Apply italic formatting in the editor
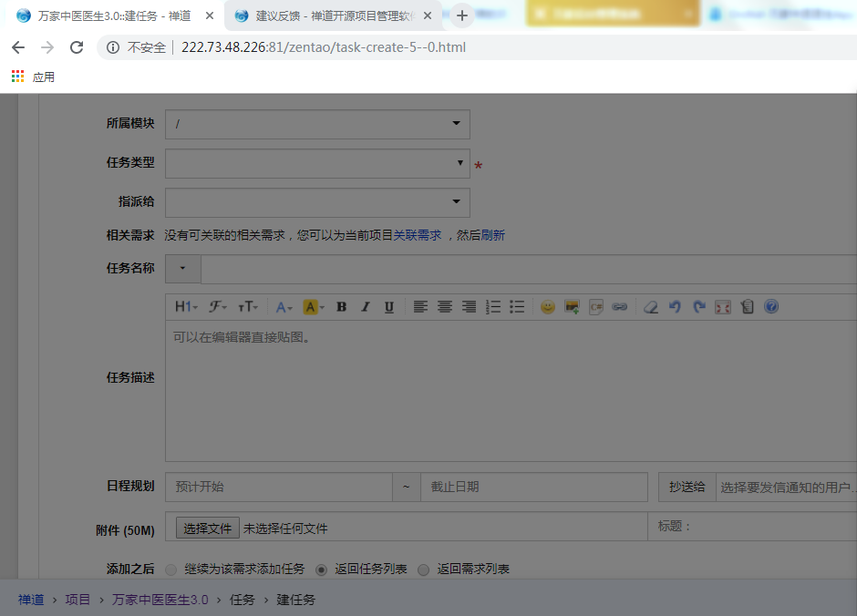Screen dimensions: 857x616 point(365,307)
